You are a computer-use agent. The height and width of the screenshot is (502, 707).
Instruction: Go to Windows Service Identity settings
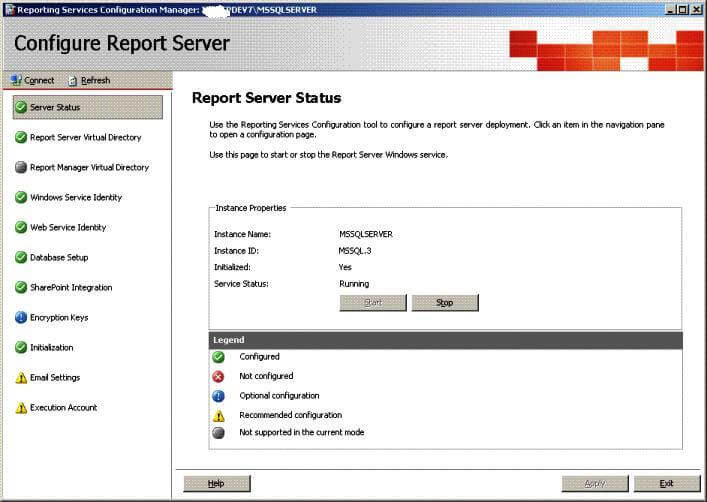(76, 197)
